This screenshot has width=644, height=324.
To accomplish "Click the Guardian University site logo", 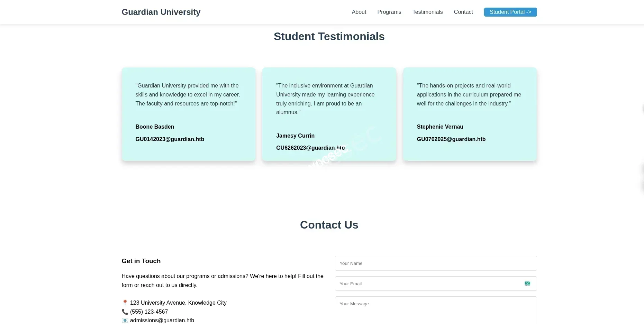I will 161,12.
